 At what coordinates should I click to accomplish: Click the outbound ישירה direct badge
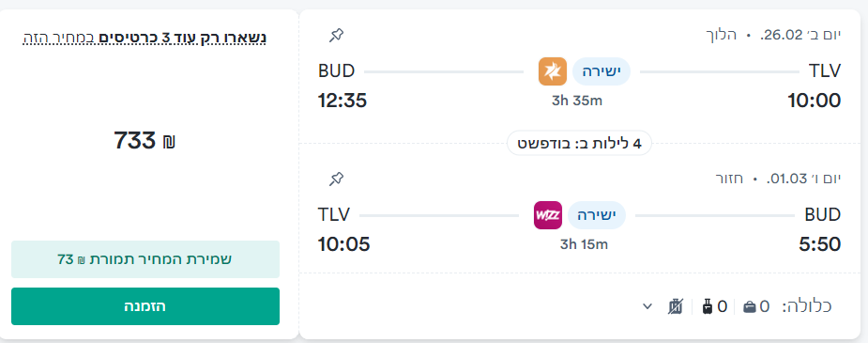(602, 71)
